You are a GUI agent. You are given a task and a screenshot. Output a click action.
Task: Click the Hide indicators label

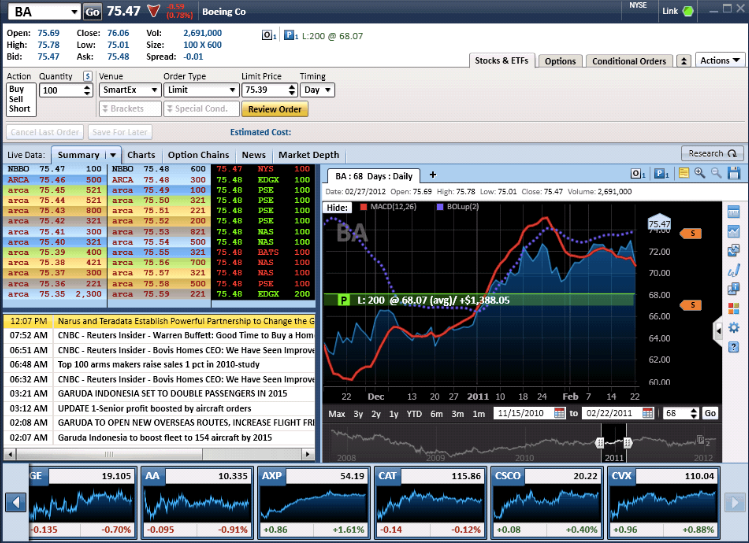pos(337,208)
